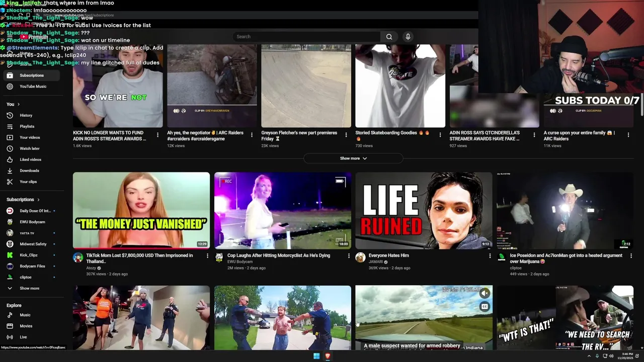The image size is (644, 362).
Task: Show hidden system tray icons chevron
Action: click(589, 356)
